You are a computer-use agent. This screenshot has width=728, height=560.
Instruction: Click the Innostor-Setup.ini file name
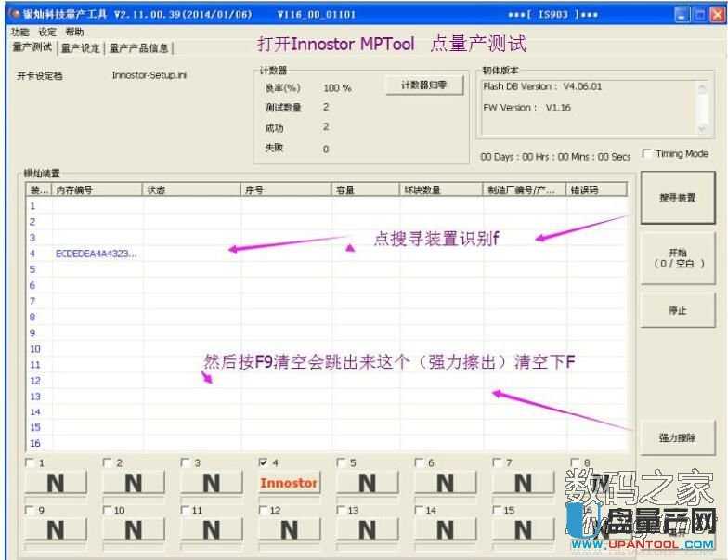coord(149,75)
